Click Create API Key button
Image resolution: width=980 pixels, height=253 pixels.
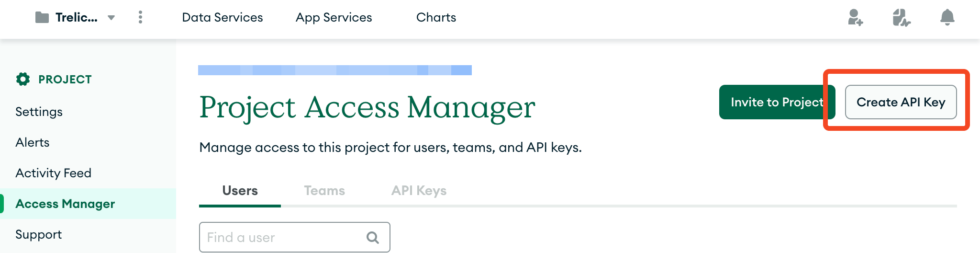[x=901, y=102]
